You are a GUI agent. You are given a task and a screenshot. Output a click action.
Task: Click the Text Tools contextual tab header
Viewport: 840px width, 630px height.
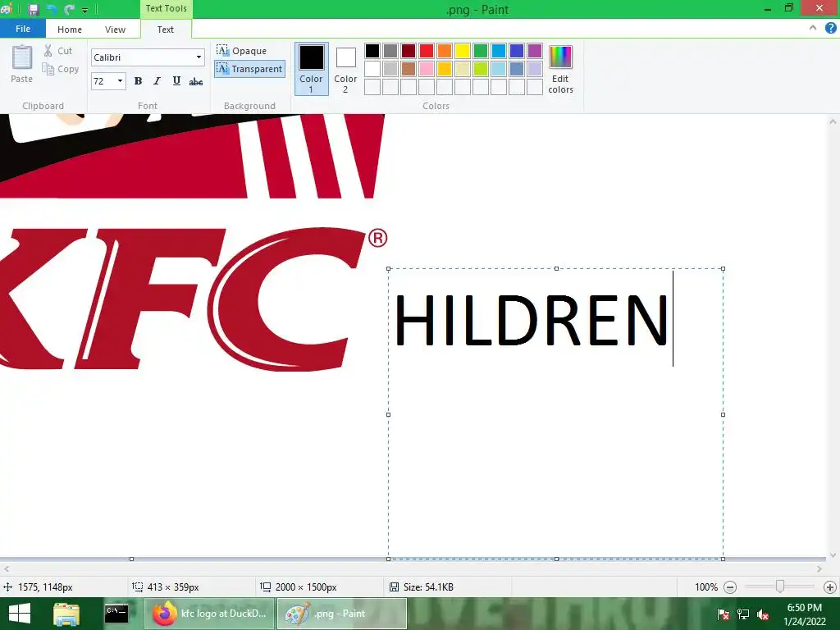pos(166,8)
